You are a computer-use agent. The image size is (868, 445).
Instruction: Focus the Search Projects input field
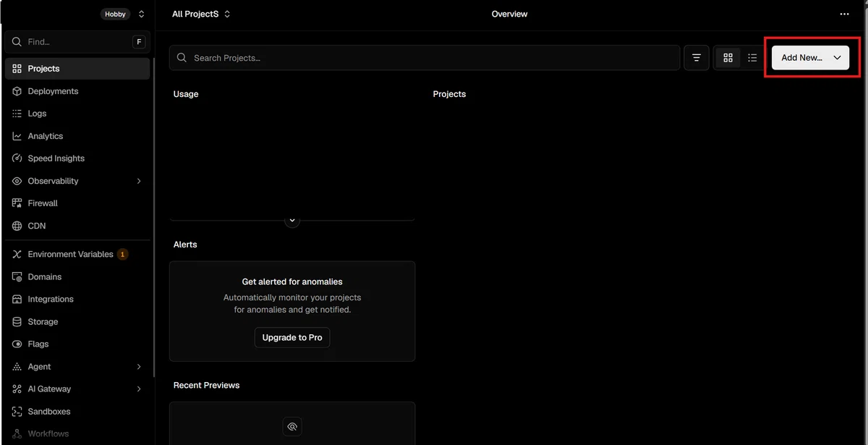tap(425, 58)
